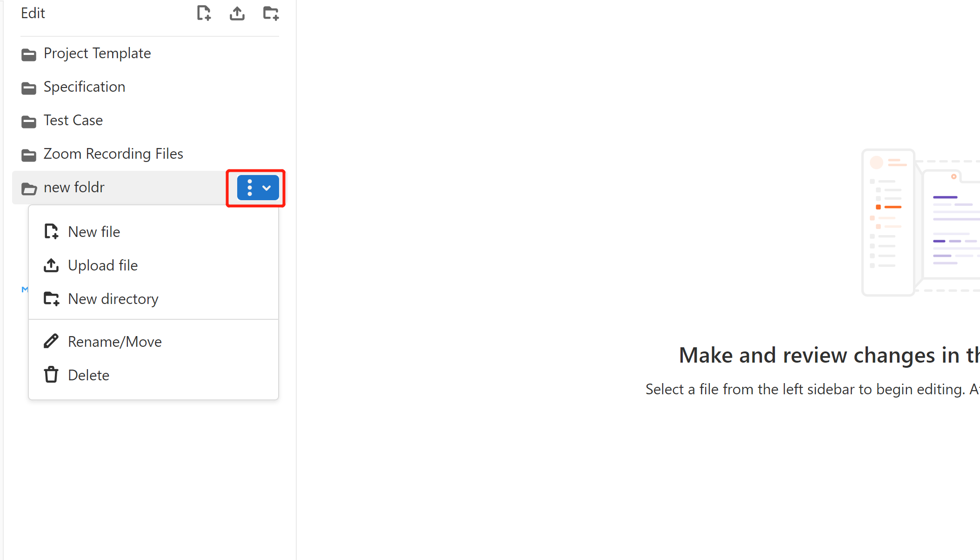Click Delete button for new foldr

click(88, 375)
